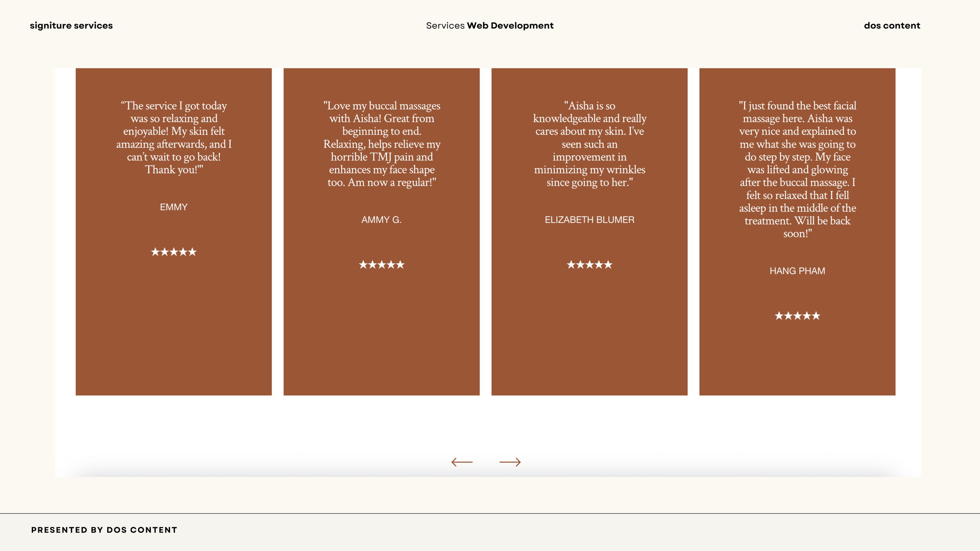Click Elizabeth Blumer's testimonial quote
980x551 pixels.
[x=589, y=144]
